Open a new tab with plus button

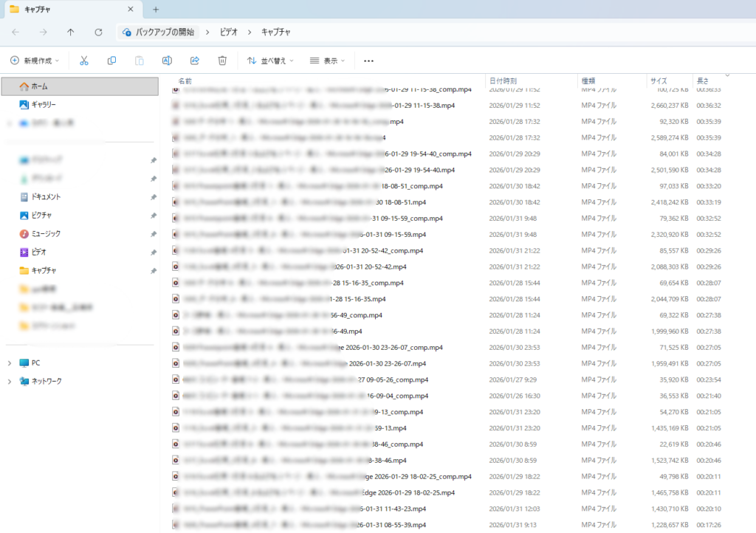coord(156,10)
